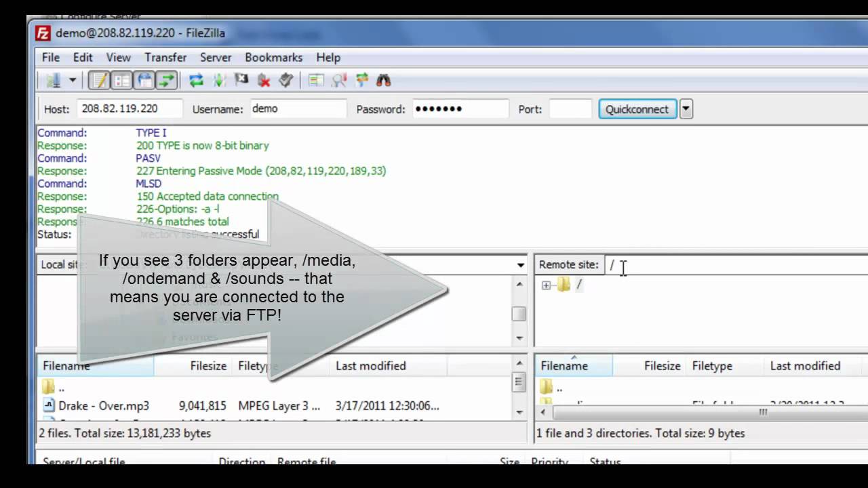
Task: Select the remote root folder icon
Action: [564, 285]
